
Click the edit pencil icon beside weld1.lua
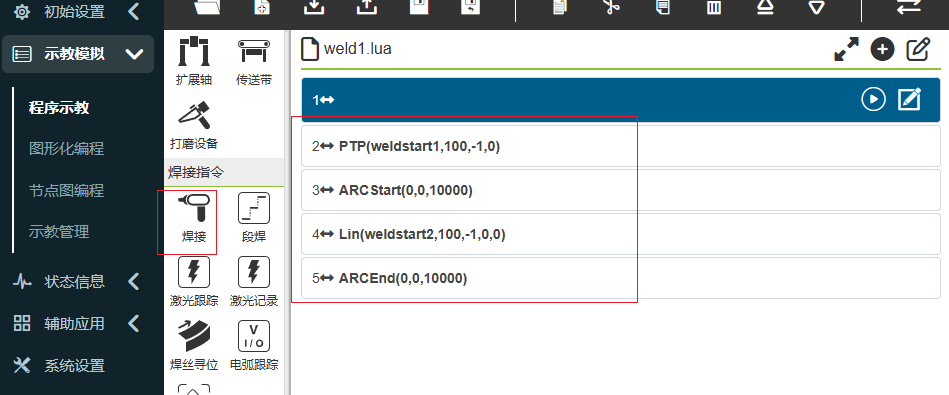(x=918, y=49)
